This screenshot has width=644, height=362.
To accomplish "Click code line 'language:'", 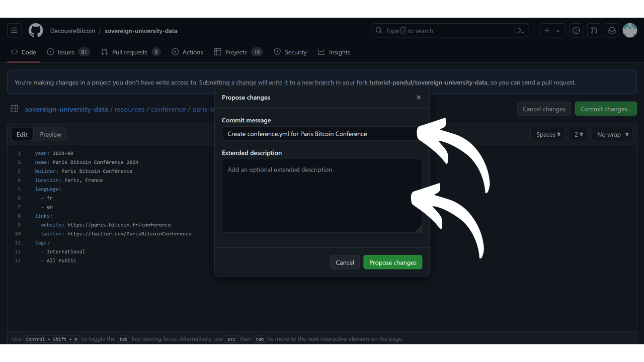I will coord(48,189).
